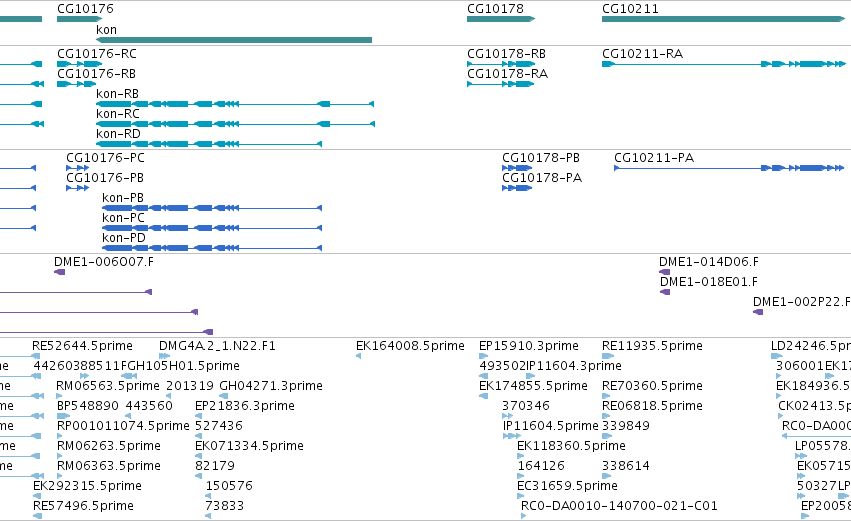851x521 pixels.
Task: Click the DME1-002P22.F feature label
Action: [x=802, y=302]
